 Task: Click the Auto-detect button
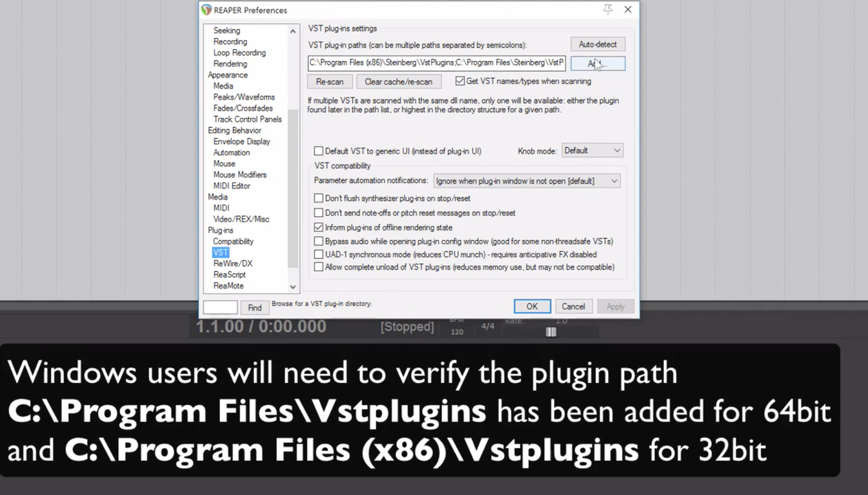click(597, 44)
